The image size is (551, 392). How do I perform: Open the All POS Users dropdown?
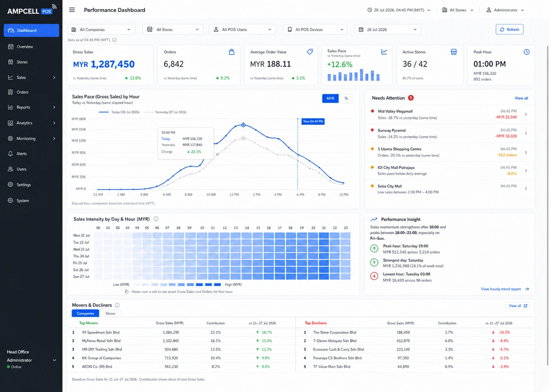(x=242, y=30)
